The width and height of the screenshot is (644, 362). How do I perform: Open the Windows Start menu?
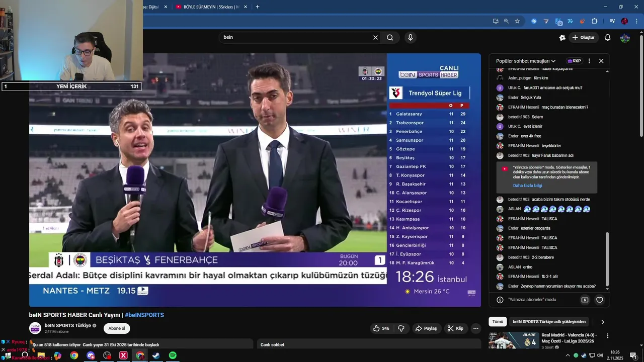pyautogui.click(x=8, y=355)
